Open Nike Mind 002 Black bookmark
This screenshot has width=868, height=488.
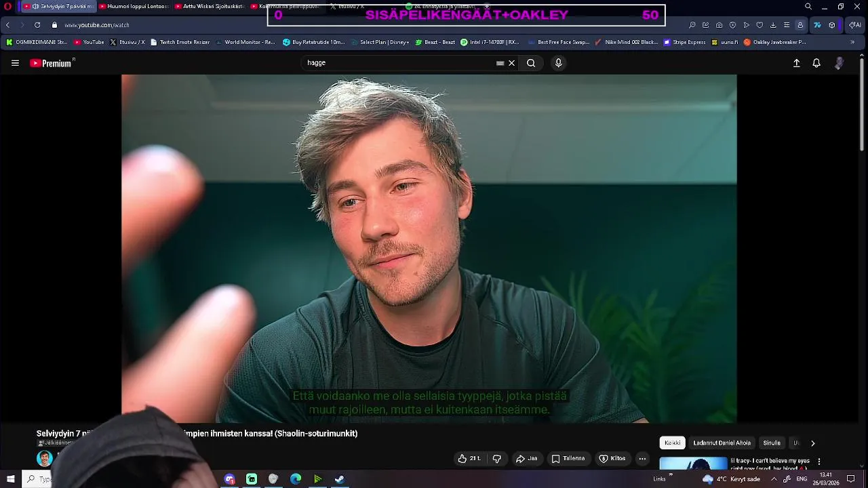coord(626,42)
